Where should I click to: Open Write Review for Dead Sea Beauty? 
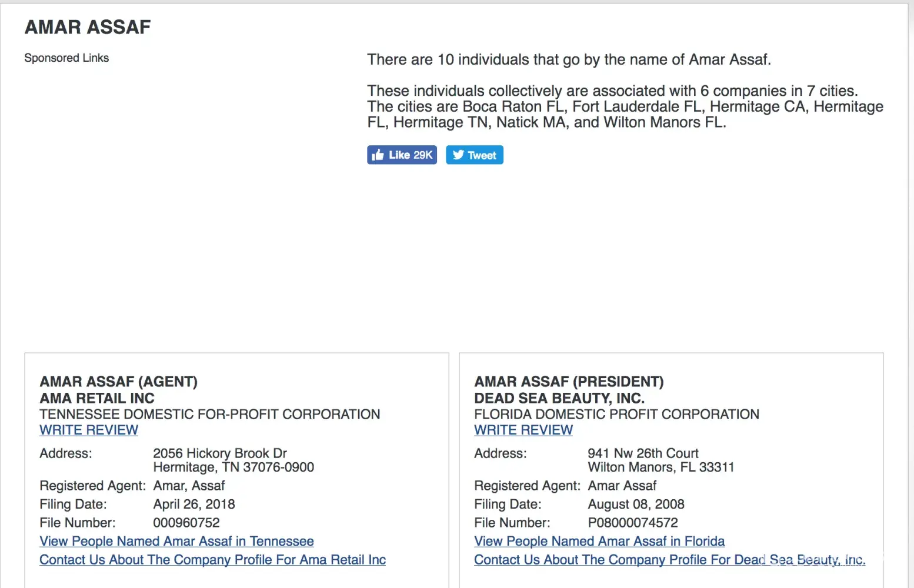click(523, 430)
